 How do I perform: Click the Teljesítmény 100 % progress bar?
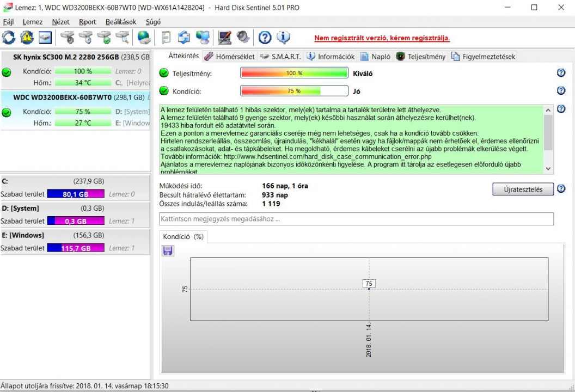(294, 73)
